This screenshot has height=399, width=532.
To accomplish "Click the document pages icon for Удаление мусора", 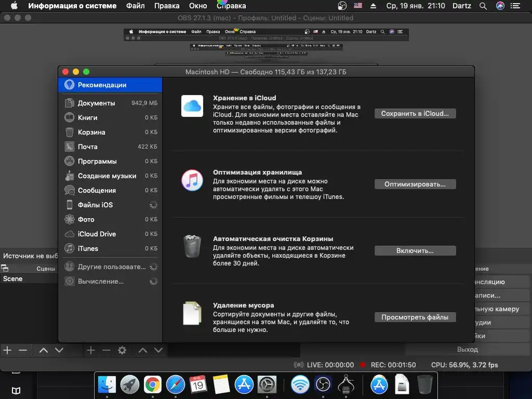I will coord(192,313).
